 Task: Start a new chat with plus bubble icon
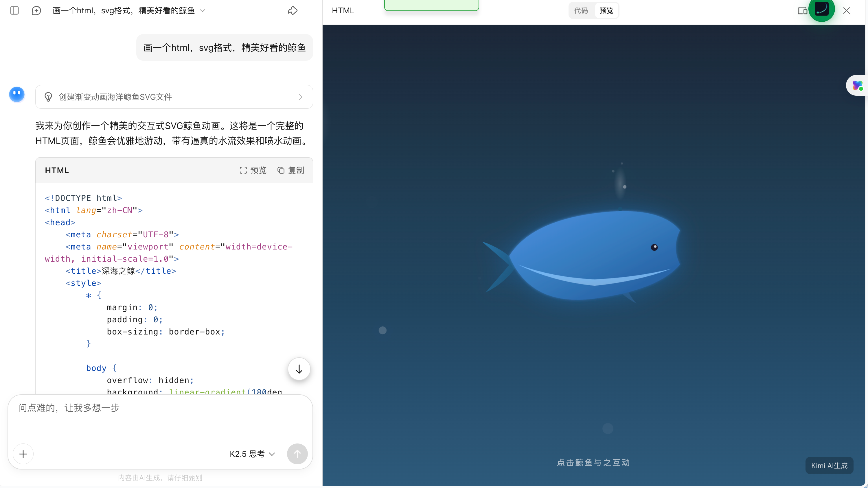point(36,10)
